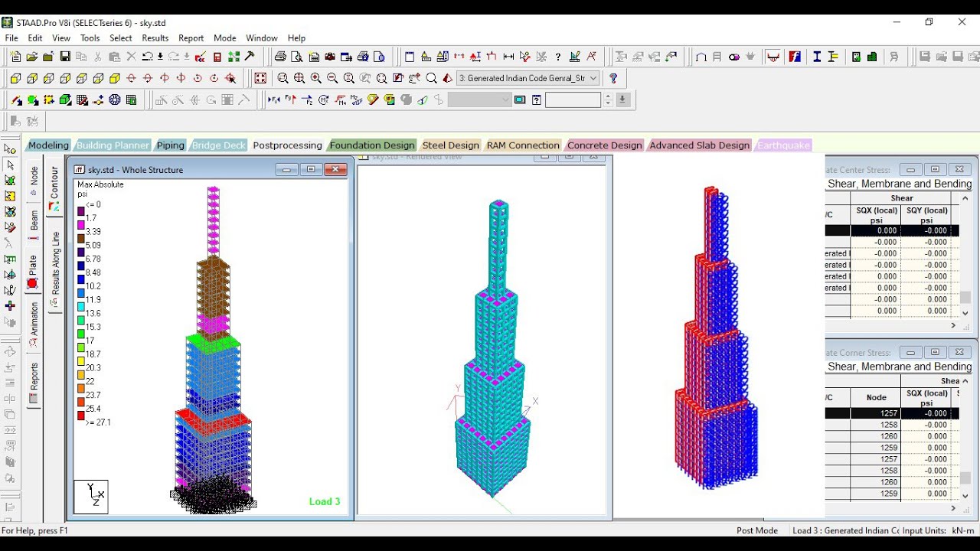Screen dimensions: 980x551
Task: Click the Open file folder icon
Action: click(x=31, y=57)
